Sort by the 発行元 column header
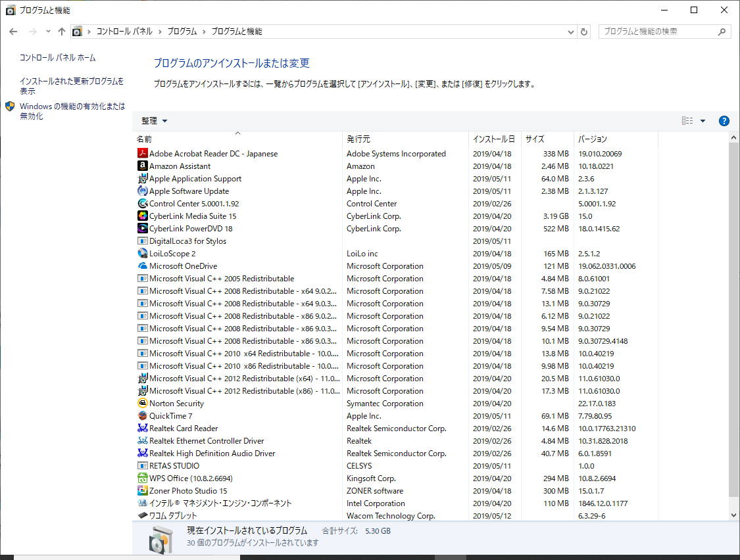This screenshot has height=560, width=740. 358,139
